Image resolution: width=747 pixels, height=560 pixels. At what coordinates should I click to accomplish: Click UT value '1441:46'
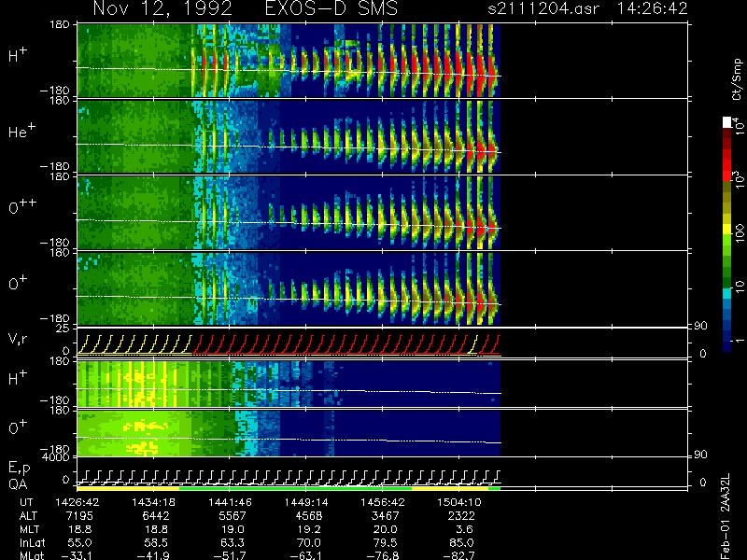pyautogui.click(x=230, y=502)
